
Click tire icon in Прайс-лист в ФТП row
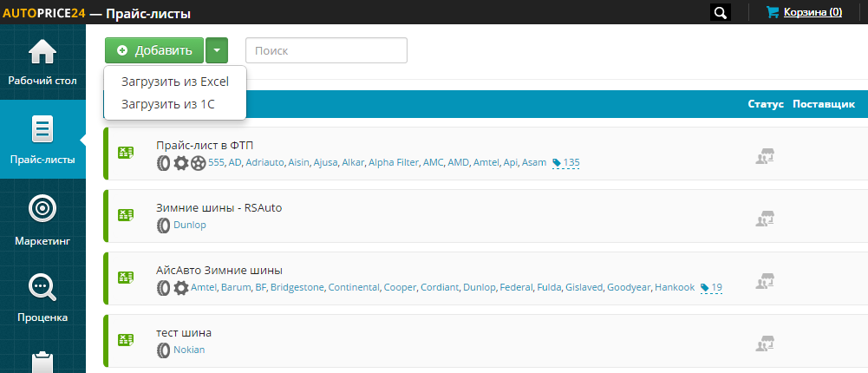click(163, 163)
